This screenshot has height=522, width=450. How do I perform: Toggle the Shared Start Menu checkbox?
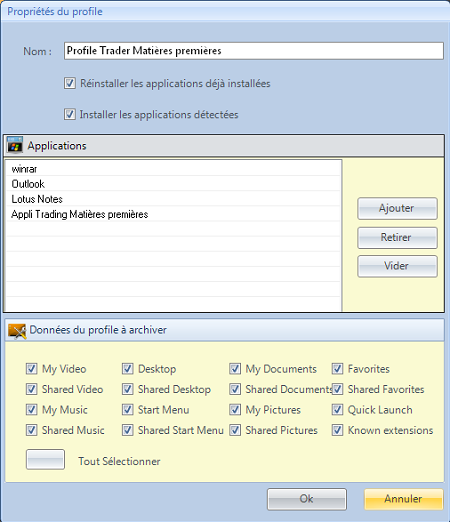pyautogui.click(x=128, y=430)
